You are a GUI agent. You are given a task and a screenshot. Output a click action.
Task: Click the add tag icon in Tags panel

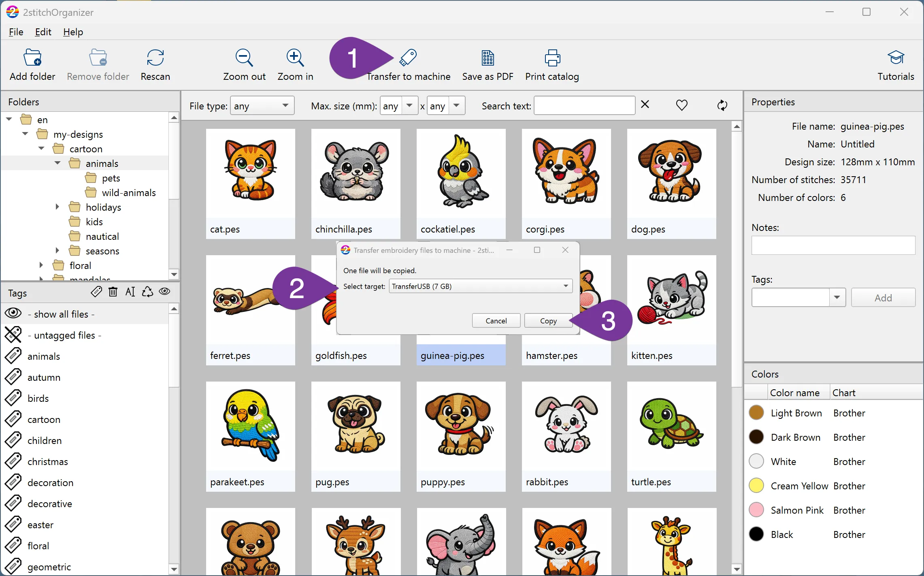pos(96,292)
